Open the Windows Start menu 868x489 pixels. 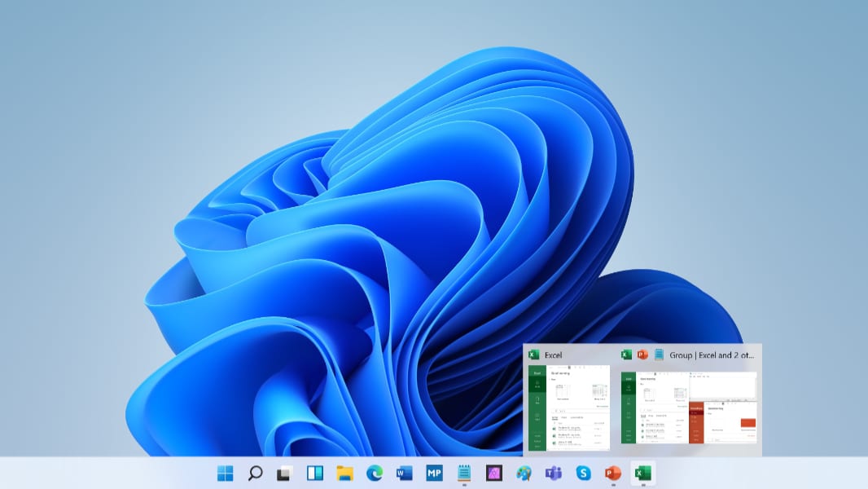coord(225,473)
